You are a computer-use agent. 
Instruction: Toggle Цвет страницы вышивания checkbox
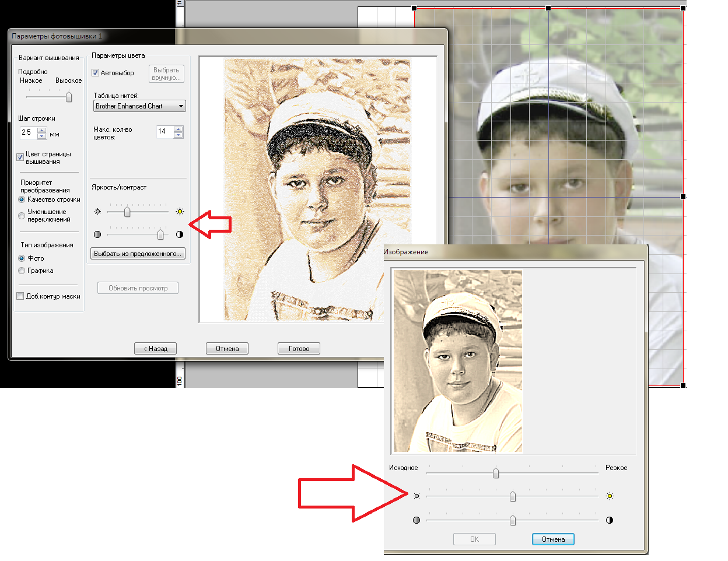coord(20,157)
